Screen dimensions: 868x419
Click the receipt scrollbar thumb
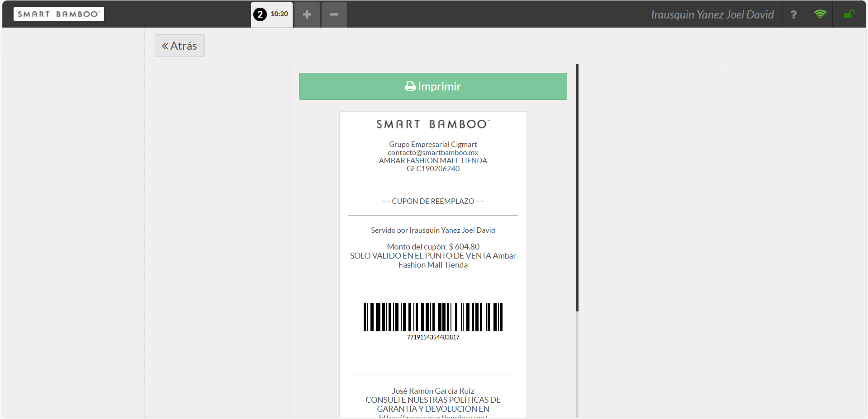pyautogui.click(x=577, y=188)
